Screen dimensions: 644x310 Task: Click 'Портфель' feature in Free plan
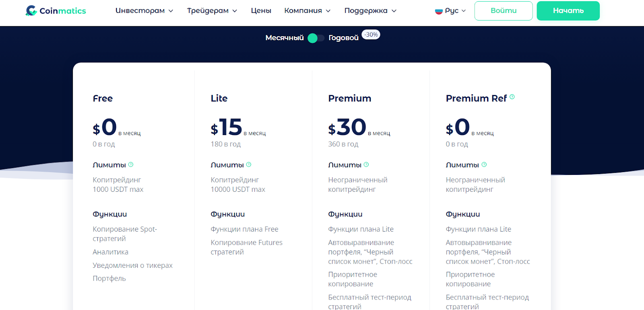pos(109,279)
